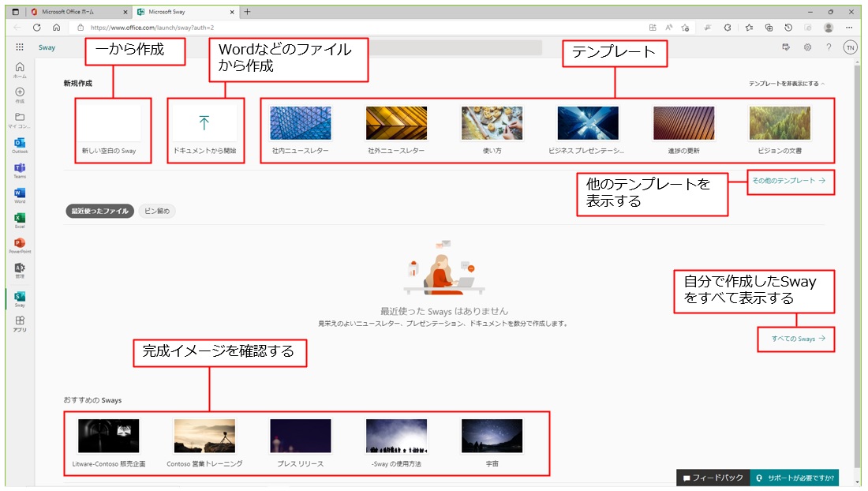Open browser history icon
Screen dimensions: 868x491
788,27
